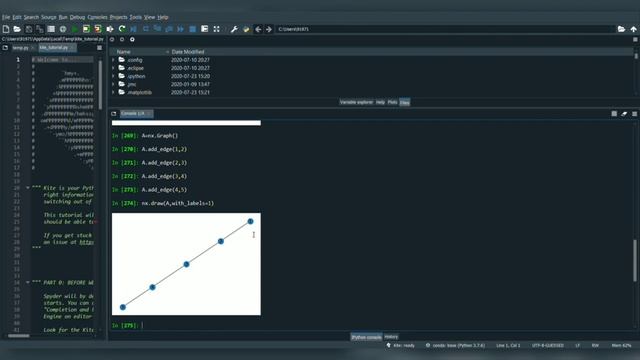
Task: Click the working directory path field
Action: coord(445,29)
